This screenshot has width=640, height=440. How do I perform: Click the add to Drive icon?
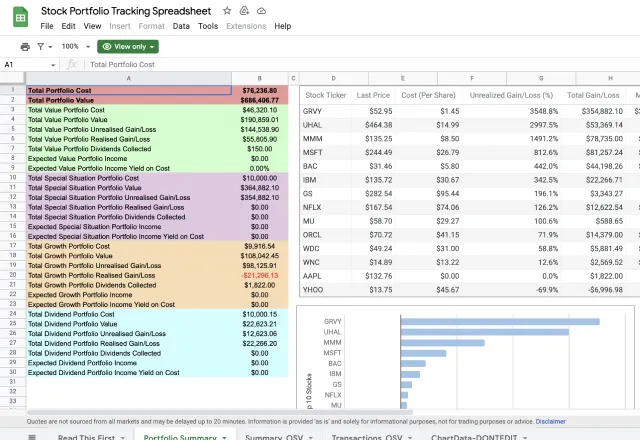coord(244,11)
